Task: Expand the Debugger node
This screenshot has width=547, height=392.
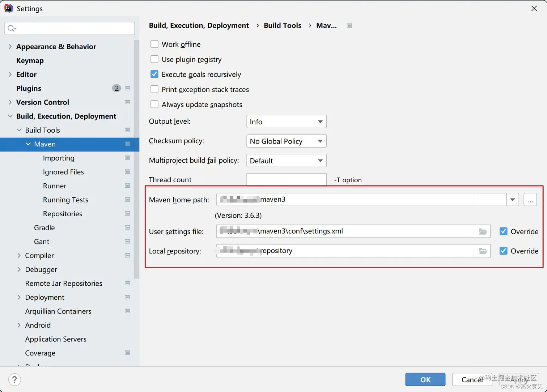Action: [x=19, y=269]
